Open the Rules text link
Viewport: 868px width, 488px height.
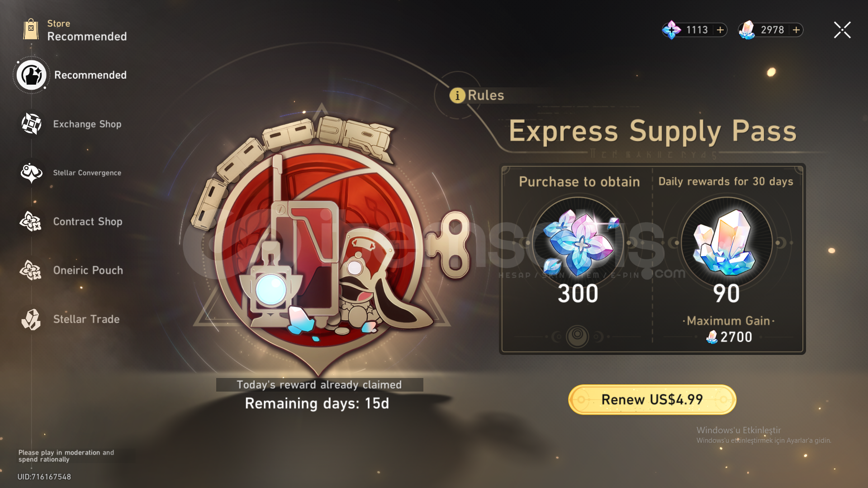pyautogui.click(x=486, y=96)
